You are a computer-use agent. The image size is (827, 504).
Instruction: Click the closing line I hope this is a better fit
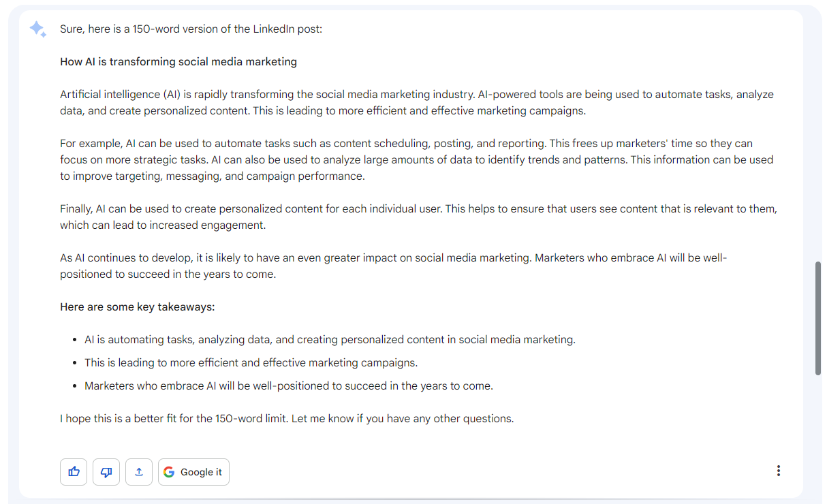coord(287,419)
